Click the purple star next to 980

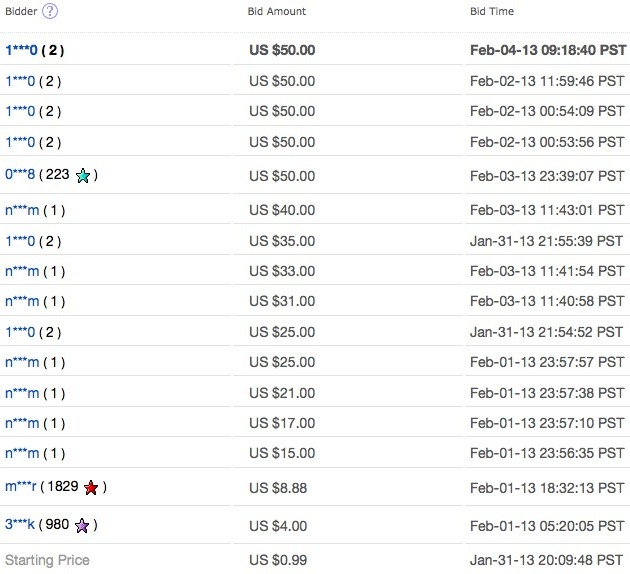click(82, 525)
